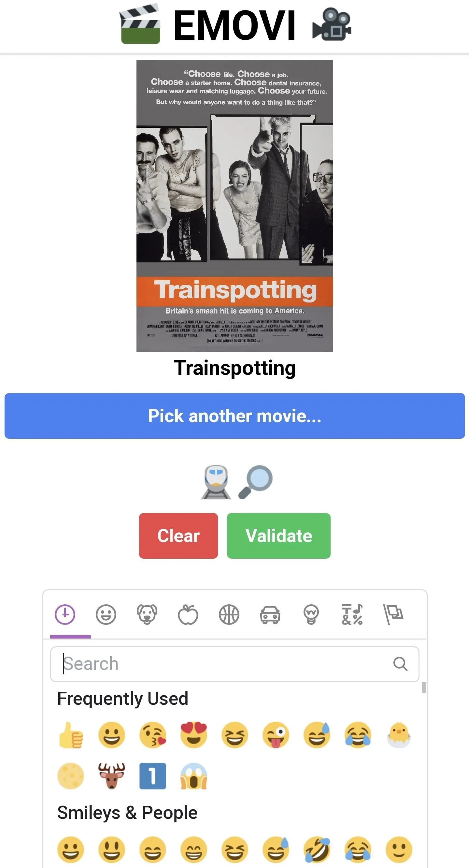469x868 pixels.
Task: Click the magnifier icon in search box
Action: coord(400,664)
